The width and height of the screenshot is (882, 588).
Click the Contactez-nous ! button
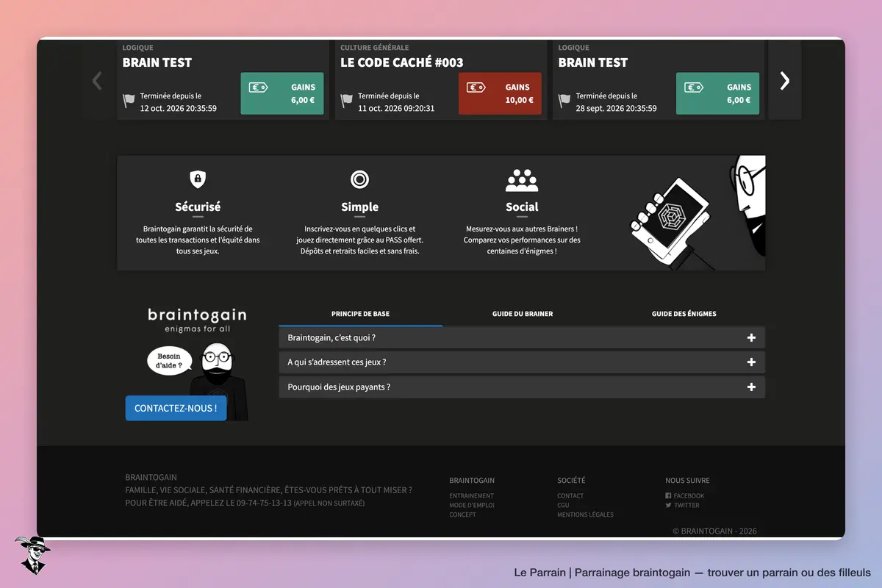[176, 409]
